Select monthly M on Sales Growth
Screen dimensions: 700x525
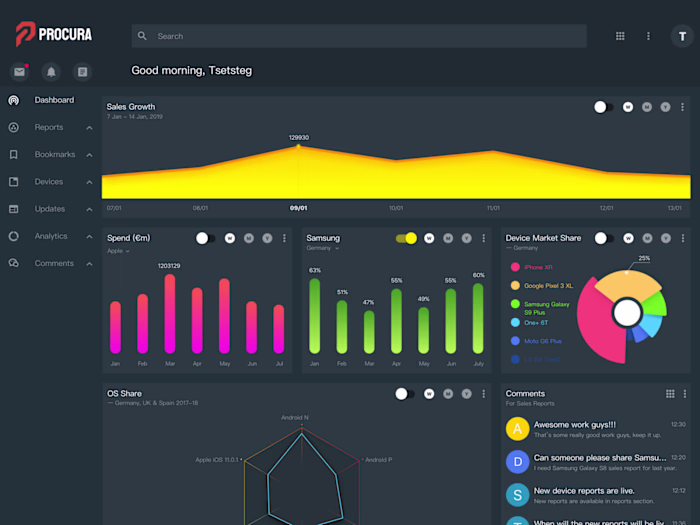tap(646, 107)
